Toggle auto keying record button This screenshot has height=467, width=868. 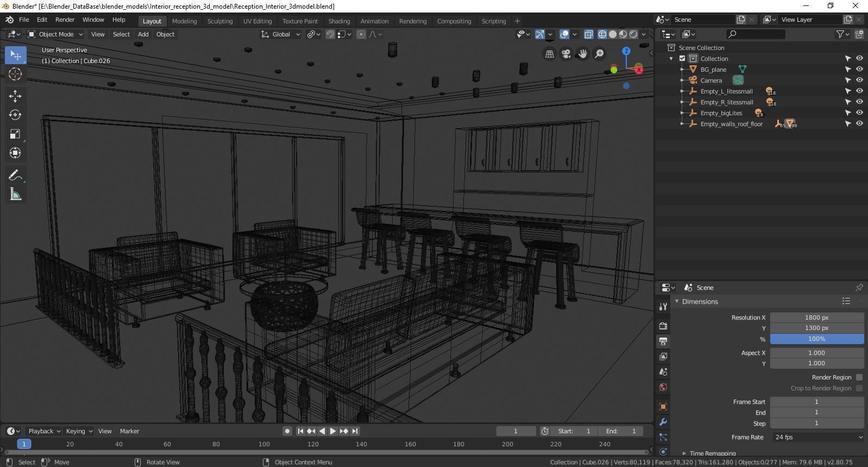click(x=287, y=431)
